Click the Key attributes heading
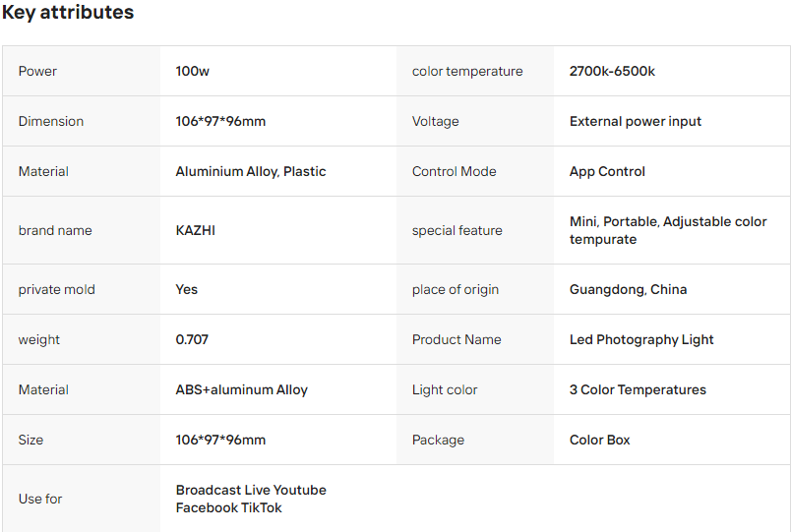The width and height of the screenshot is (791, 532). pos(68,13)
